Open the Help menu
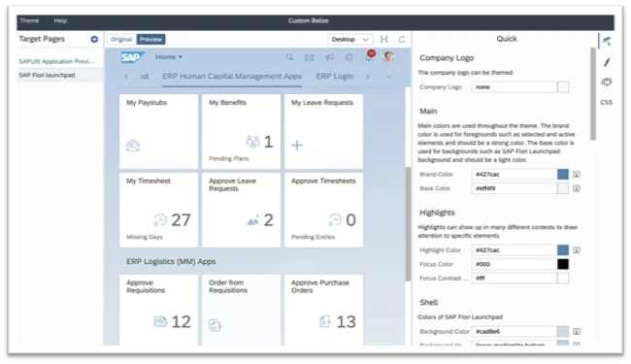631x364 pixels. click(60, 20)
